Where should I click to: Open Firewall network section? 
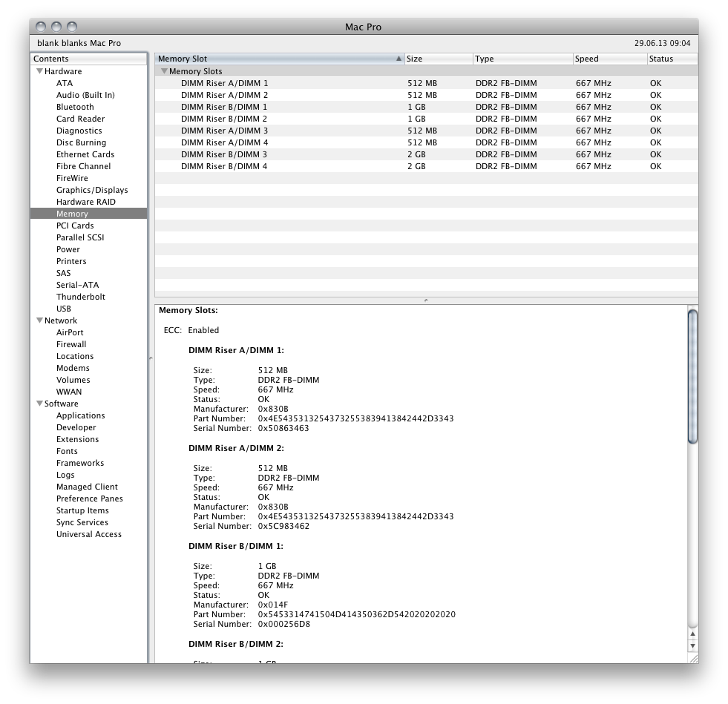point(71,344)
